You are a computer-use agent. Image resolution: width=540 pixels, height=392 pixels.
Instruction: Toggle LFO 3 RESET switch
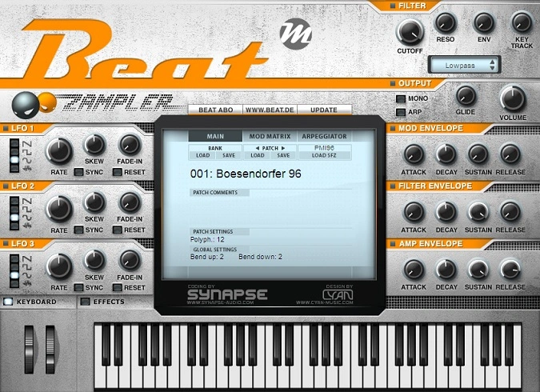[118, 287]
